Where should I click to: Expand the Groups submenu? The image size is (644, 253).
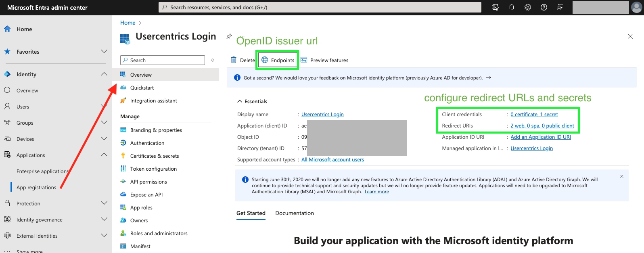point(104,123)
